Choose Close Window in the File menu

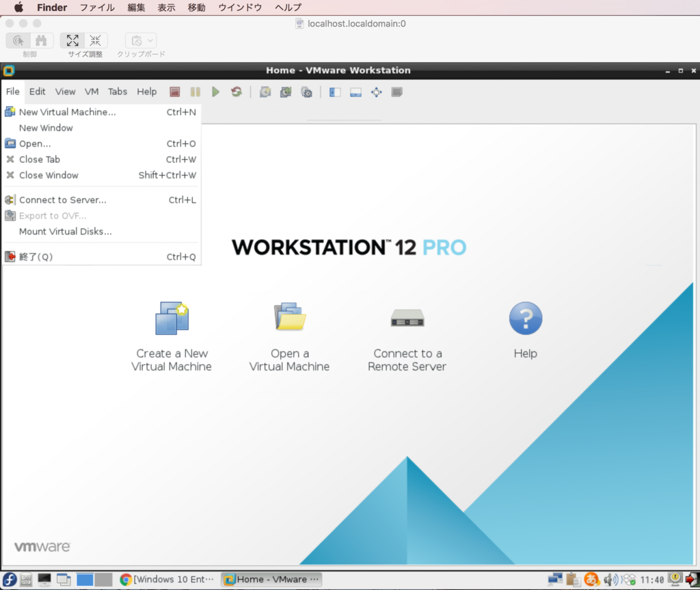[x=101, y=175]
